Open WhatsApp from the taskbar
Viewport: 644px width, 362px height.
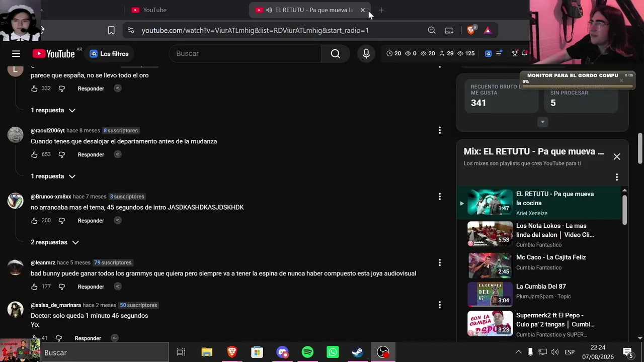333,352
